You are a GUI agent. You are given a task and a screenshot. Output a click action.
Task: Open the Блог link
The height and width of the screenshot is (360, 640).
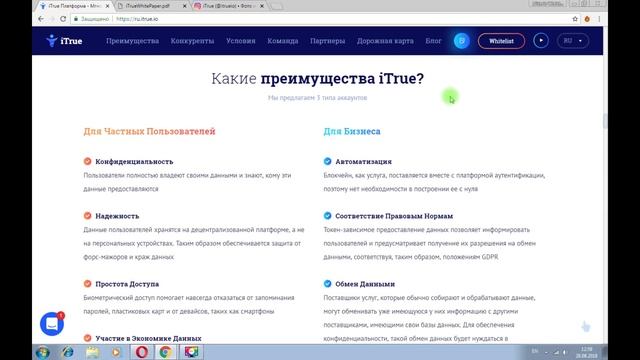pyautogui.click(x=433, y=41)
